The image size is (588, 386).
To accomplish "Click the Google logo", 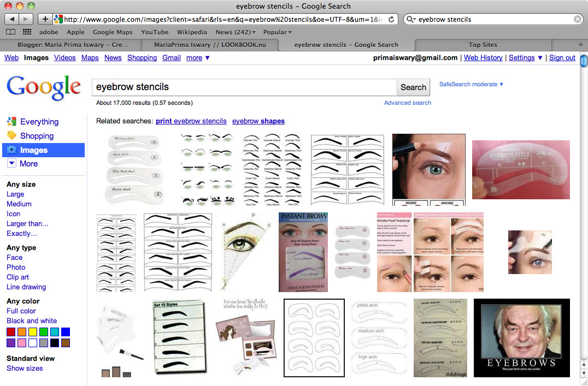I will (43, 87).
